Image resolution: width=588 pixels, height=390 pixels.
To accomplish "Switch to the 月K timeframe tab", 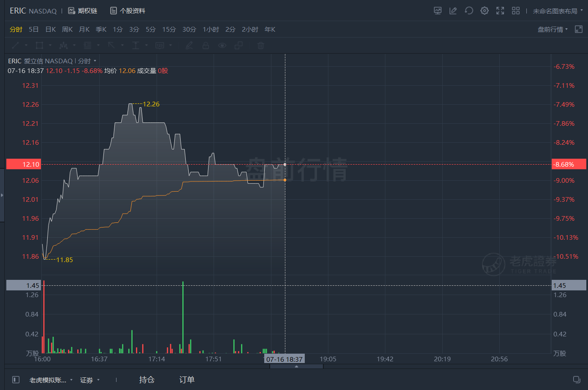I will tap(84, 29).
